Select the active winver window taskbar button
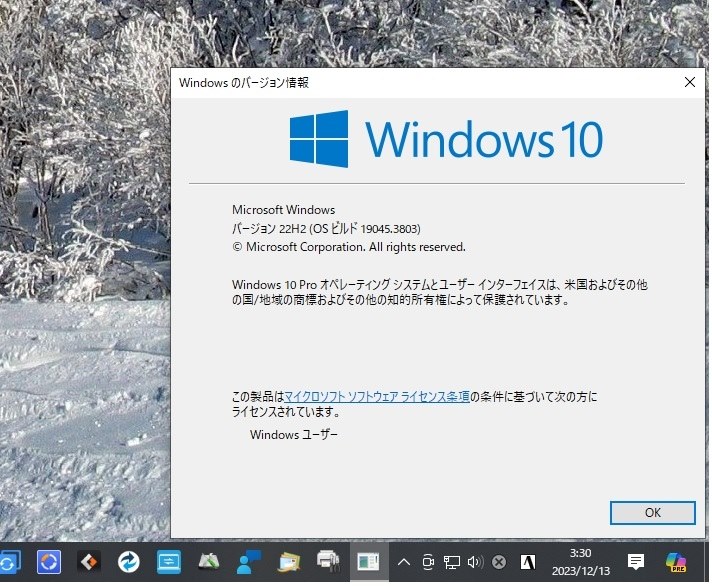Viewport: 712px width, 586px height. pos(369,562)
